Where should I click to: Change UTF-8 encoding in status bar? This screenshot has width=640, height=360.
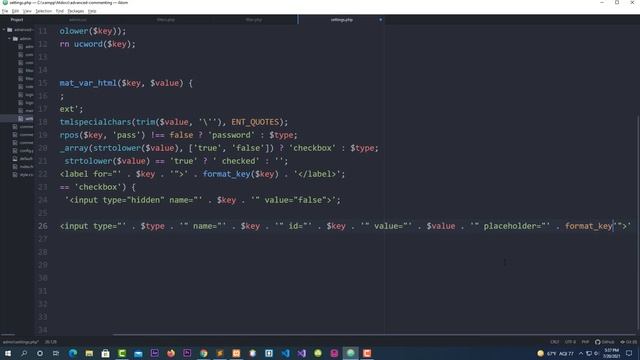pos(570,342)
